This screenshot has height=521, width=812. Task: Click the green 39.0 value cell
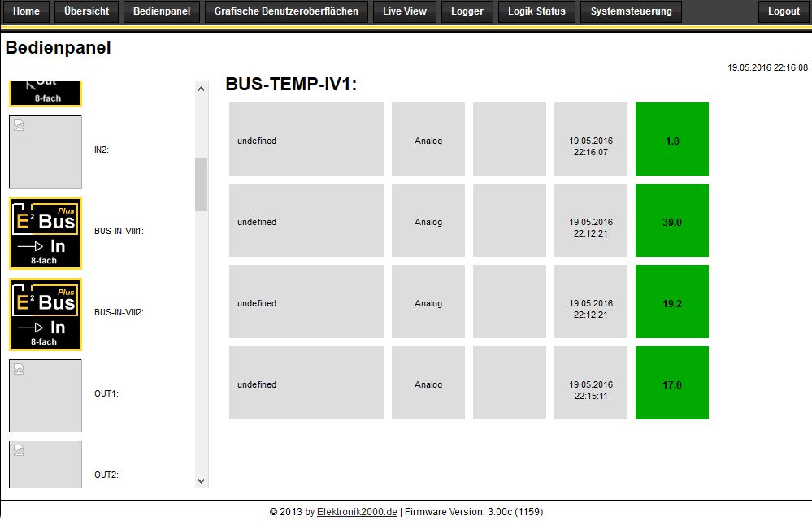672,220
